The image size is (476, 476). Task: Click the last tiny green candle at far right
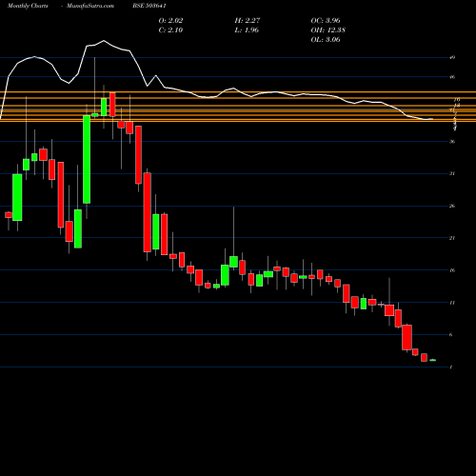click(x=433, y=360)
